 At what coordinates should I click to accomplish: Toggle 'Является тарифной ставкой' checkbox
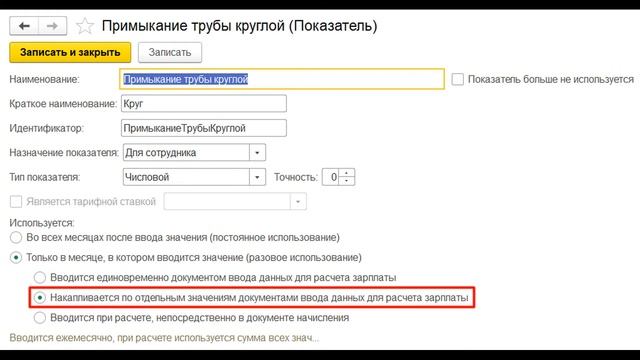[x=16, y=202]
